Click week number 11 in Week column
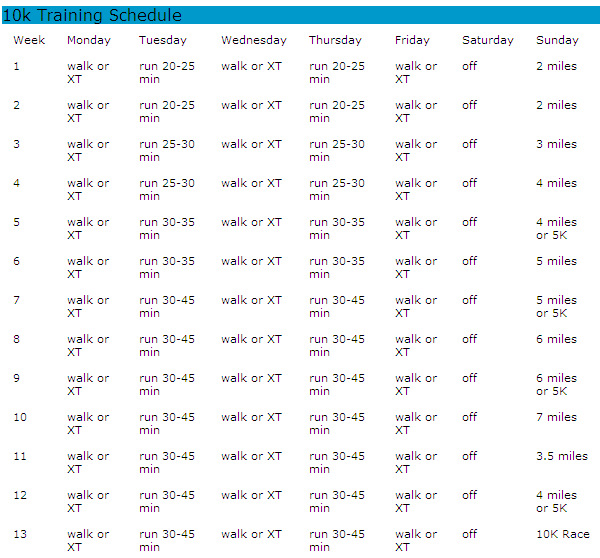600x558 pixels. click(20, 457)
